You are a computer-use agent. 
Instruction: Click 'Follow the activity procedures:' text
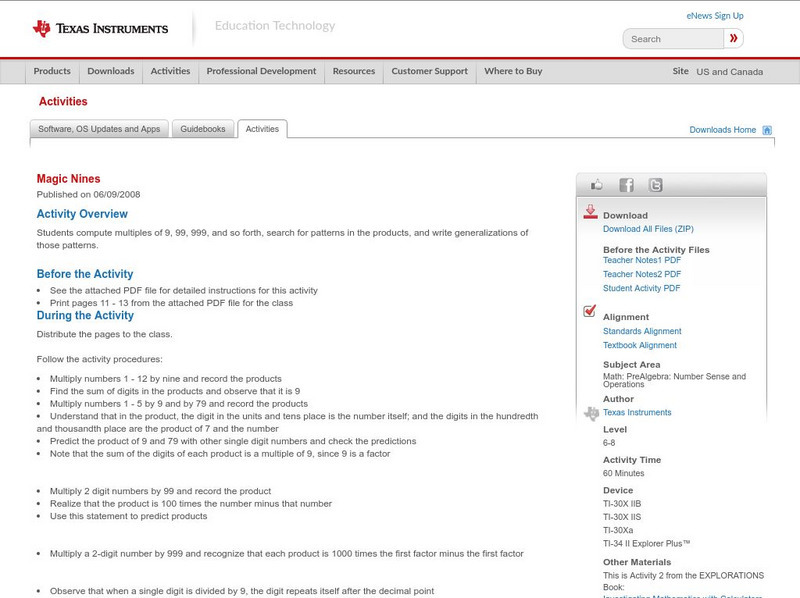pyautogui.click(x=99, y=359)
